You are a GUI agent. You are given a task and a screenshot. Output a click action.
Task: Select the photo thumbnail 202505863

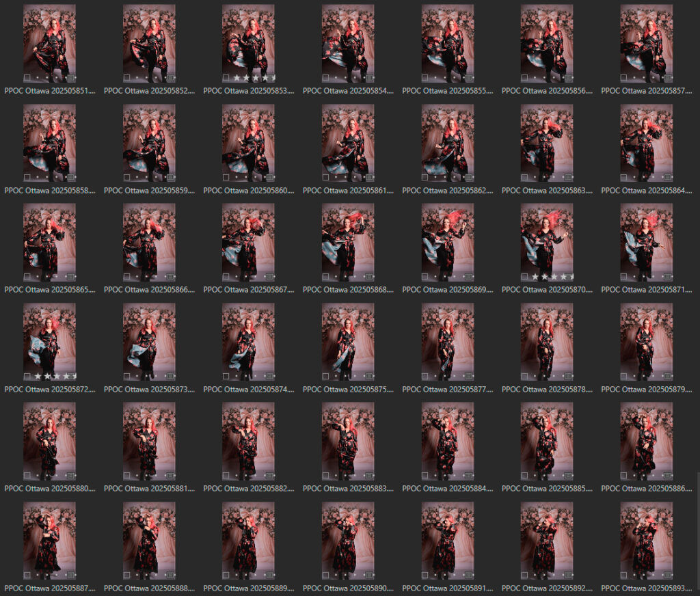click(547, 140)
